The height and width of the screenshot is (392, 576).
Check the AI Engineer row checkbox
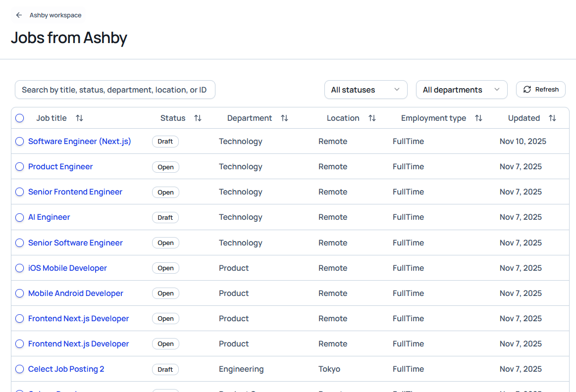pos(19,217)
